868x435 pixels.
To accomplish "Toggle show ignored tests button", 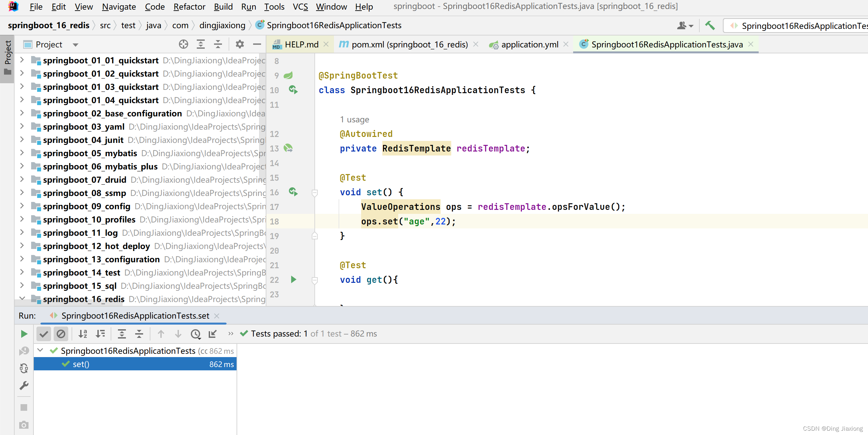I will tap(61, 334).
